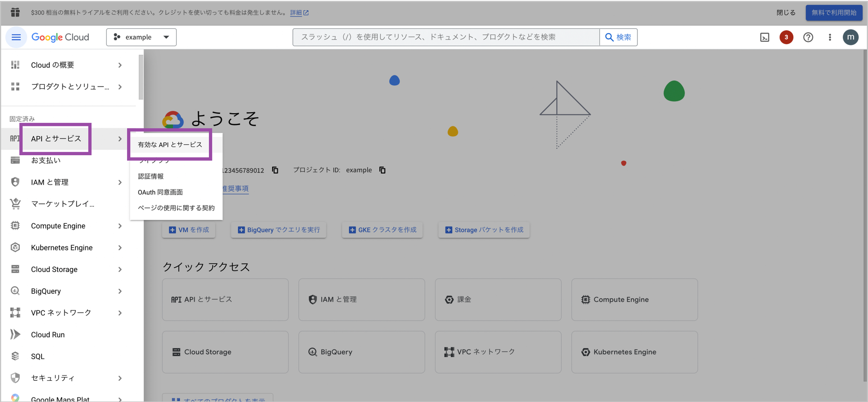This screenshot has width=868, height=402.
Task: Expand the Cloud の概要 submenu arrow
Action: tap(120, 65)
